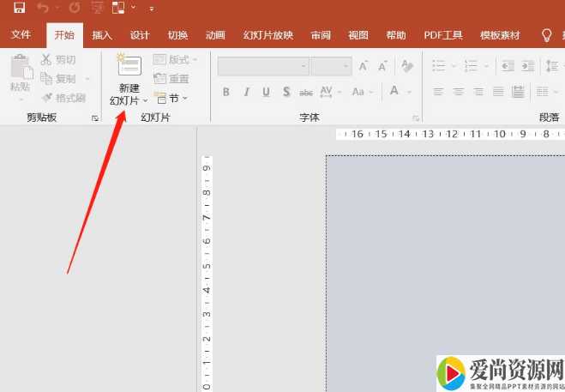The image size is (565, 392).
Task: Click the lightbulb Tell Me icon
Action: [x=547, y=35]
